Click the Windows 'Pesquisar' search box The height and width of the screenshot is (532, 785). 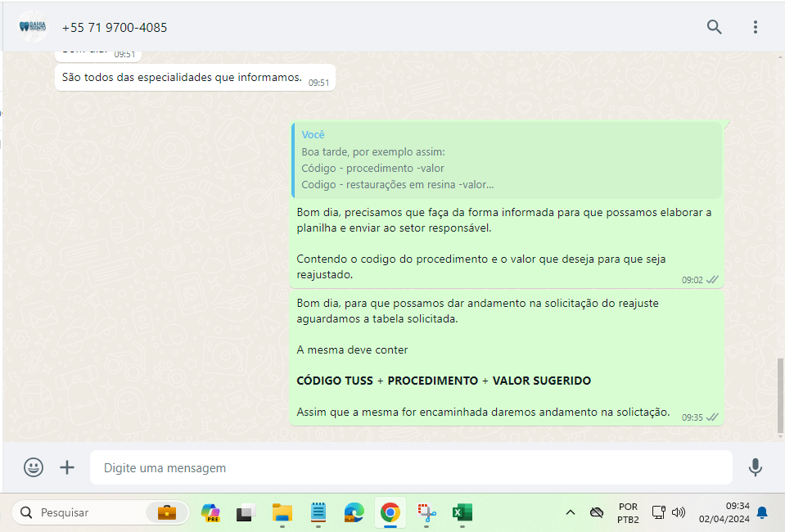82,513
